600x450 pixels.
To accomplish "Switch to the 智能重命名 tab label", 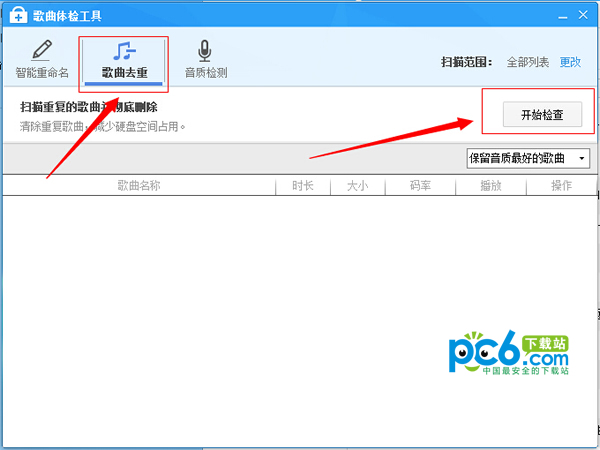I will coord(41,73).
